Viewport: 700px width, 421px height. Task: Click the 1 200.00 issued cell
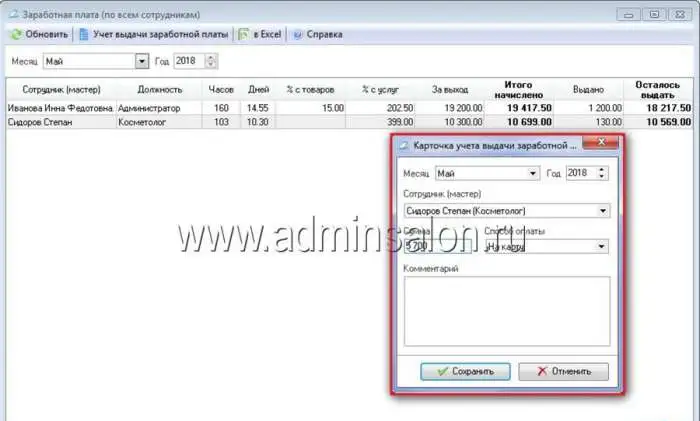tap(588, 108)
